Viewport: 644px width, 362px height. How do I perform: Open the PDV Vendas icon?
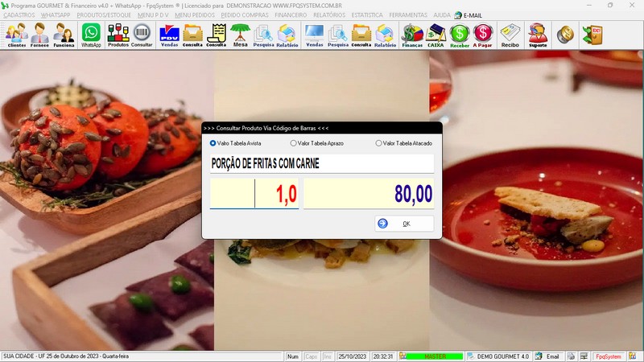pyautogui.click(x=169, y=35)
